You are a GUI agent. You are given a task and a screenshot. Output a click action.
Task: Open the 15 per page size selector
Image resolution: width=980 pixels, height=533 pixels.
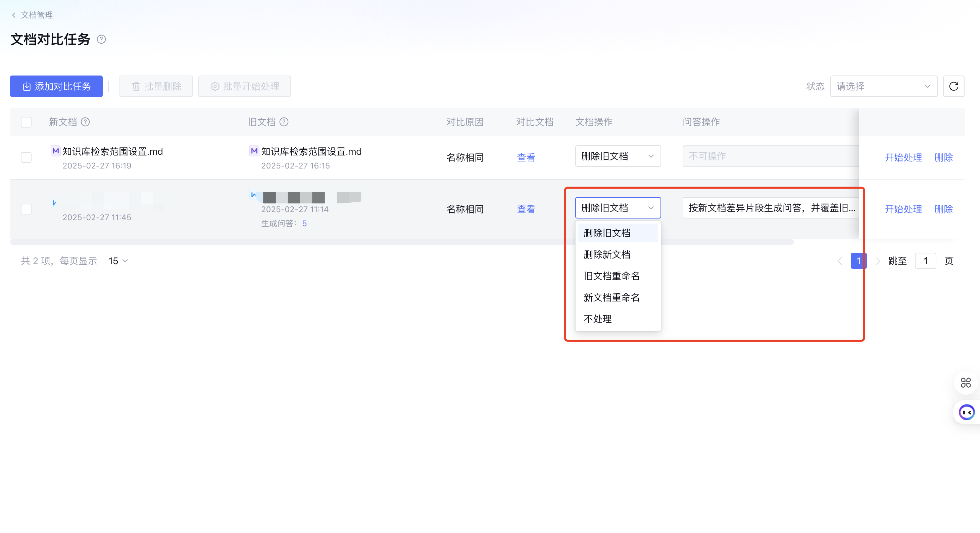(x=118, y=261)
